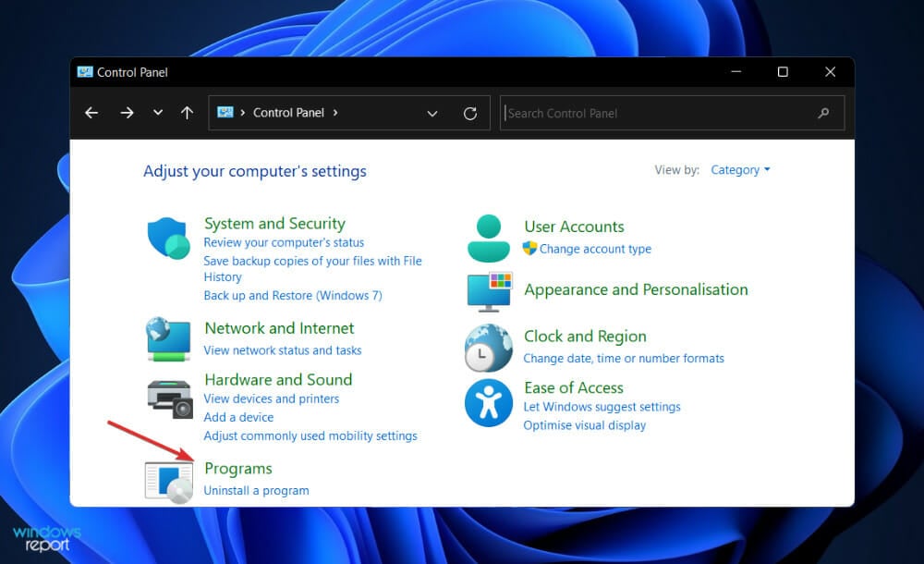Open the View by Category dropdown
The width and height of the screenshot is (924, 564).
(740, 170)
